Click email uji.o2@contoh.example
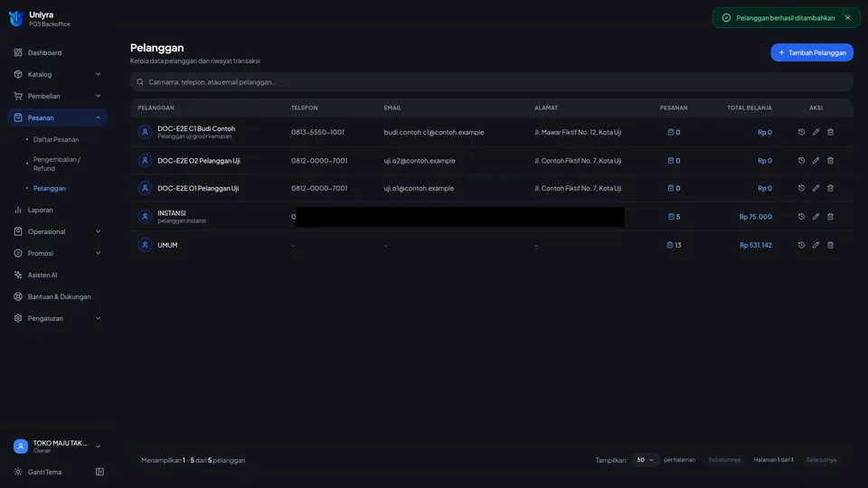The width and height of the screenshot is (868, 488). [x=420, y=161]
